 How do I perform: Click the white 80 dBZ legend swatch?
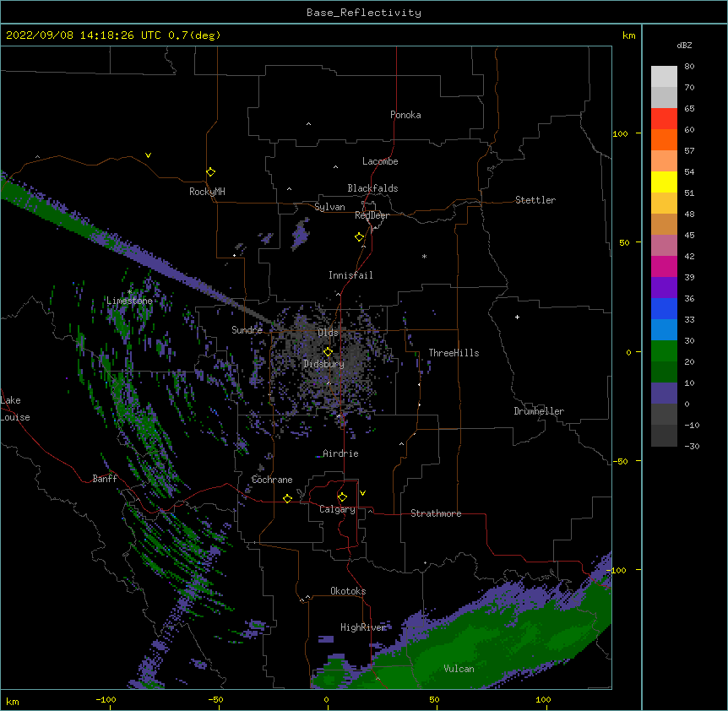pos(664,77)
